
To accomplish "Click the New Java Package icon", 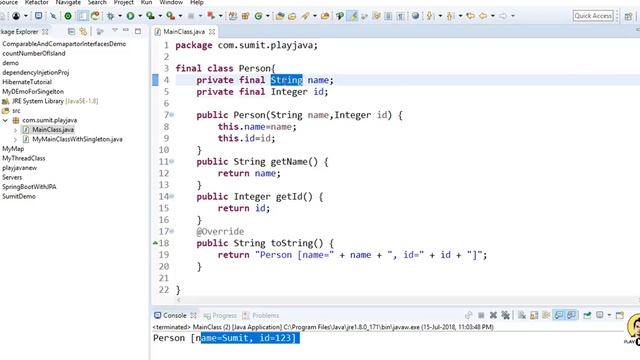I will [x=245, y=16].
